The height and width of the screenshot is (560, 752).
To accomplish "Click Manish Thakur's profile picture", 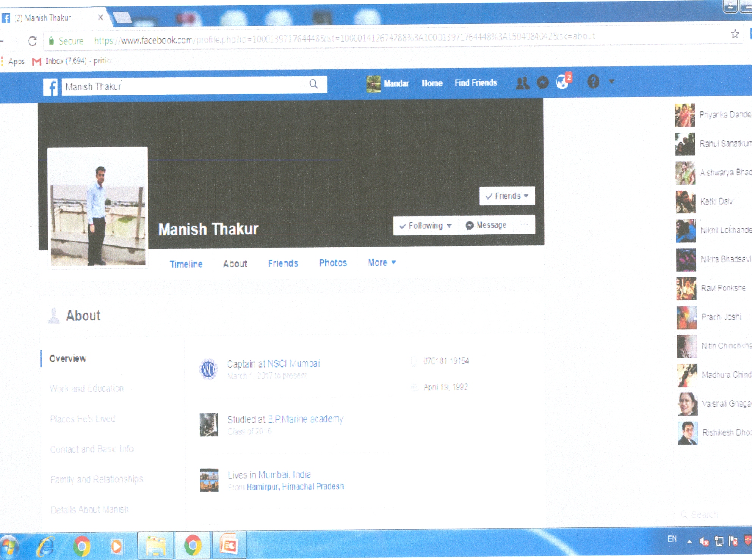I will [98, 207].
